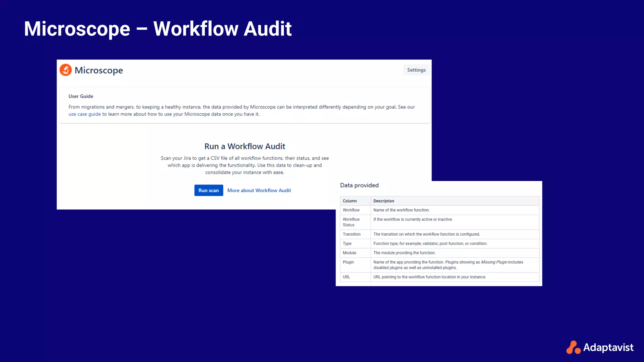644x362 pixels.
Task: Click the Run scan button
Action: [x=209, y=190]
